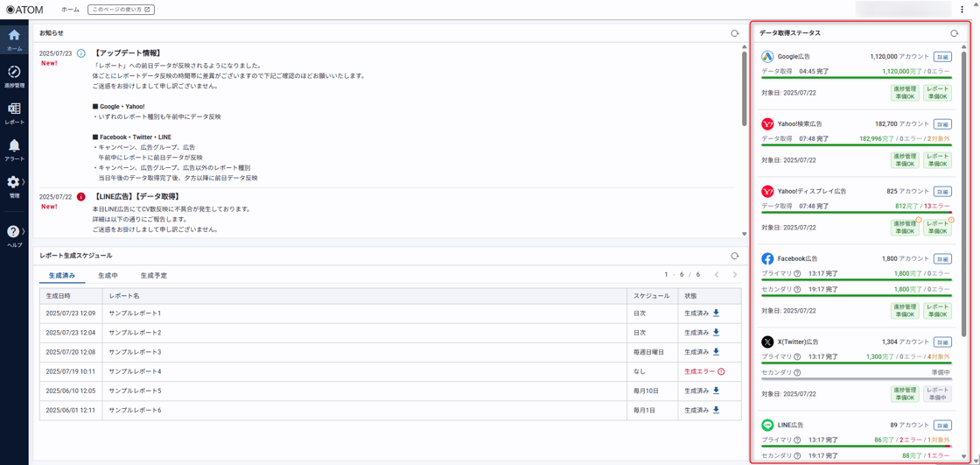
Task: Click the Facebook広告 プライマリ help icon
Action: (x=797, y=274)
